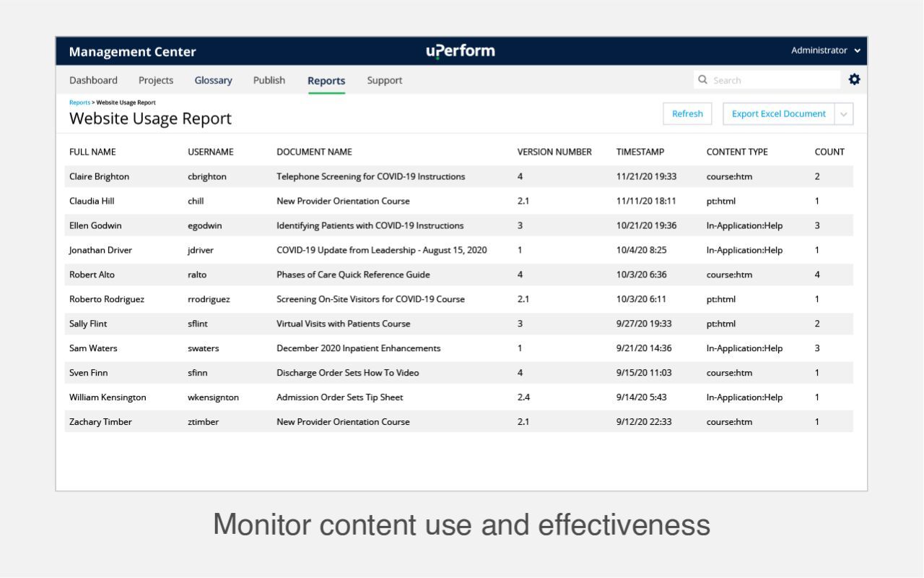This screenshot has height=578, width=924.
Task: Switch to the Dashboard tab
Action: click(x=93, y=80)
